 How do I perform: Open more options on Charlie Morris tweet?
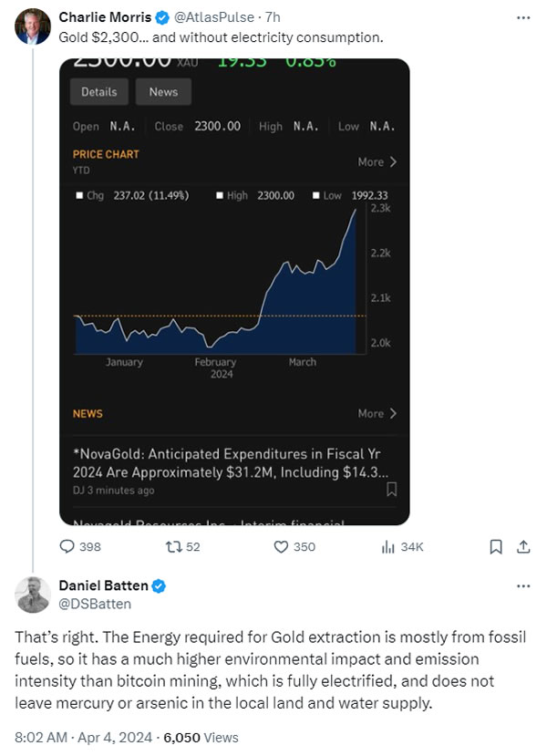coord(523,17)
